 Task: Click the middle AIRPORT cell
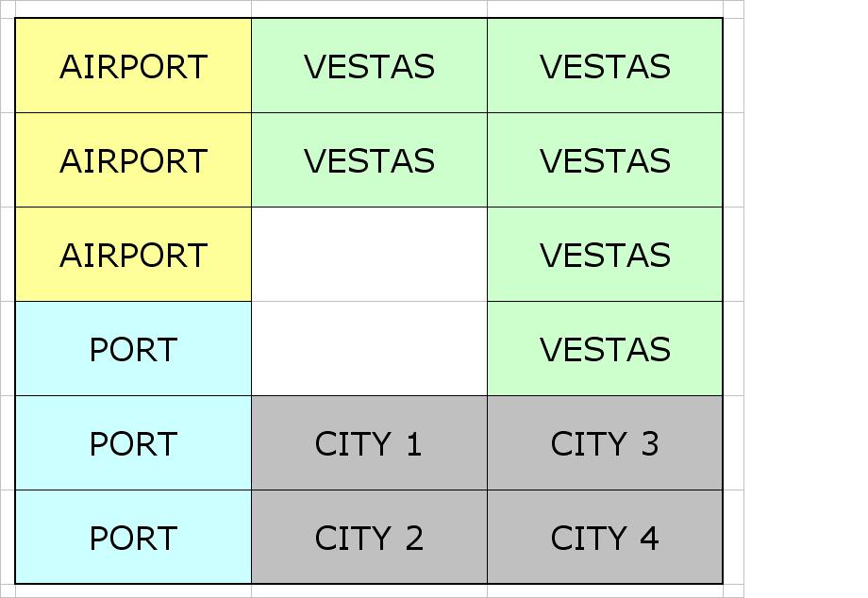pyautogui.click(x=133, y=160)
